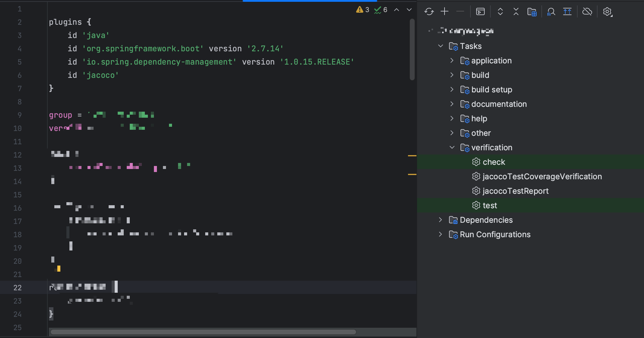The width and height of the screenshot is (644, 338).
Task: Click the Analyze Dependencies magnifier icon
Action: click(551, 12)
